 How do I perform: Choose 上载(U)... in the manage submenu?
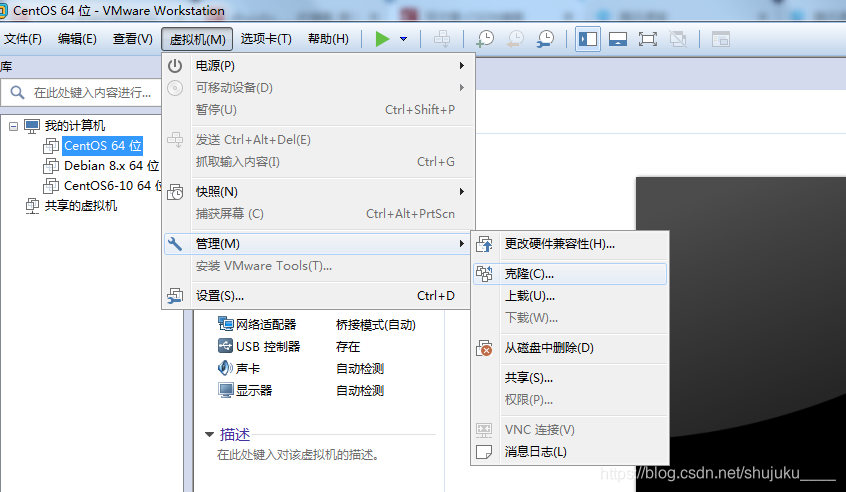(x=570, y=296)
